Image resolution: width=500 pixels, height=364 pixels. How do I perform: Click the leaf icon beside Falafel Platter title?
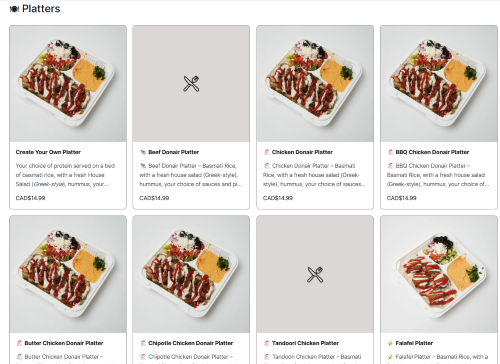point(390,343)
